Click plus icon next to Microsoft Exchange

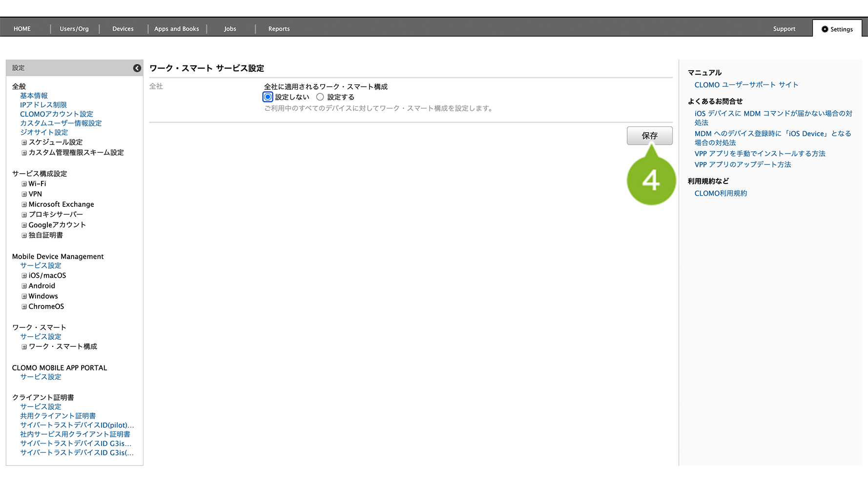tap(24, 204)
